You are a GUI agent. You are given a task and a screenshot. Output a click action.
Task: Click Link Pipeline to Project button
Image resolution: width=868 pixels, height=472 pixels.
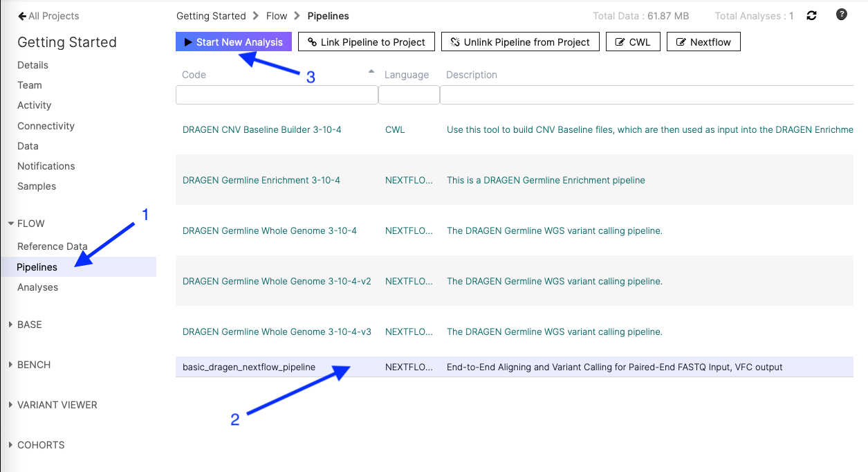(367, 42)
